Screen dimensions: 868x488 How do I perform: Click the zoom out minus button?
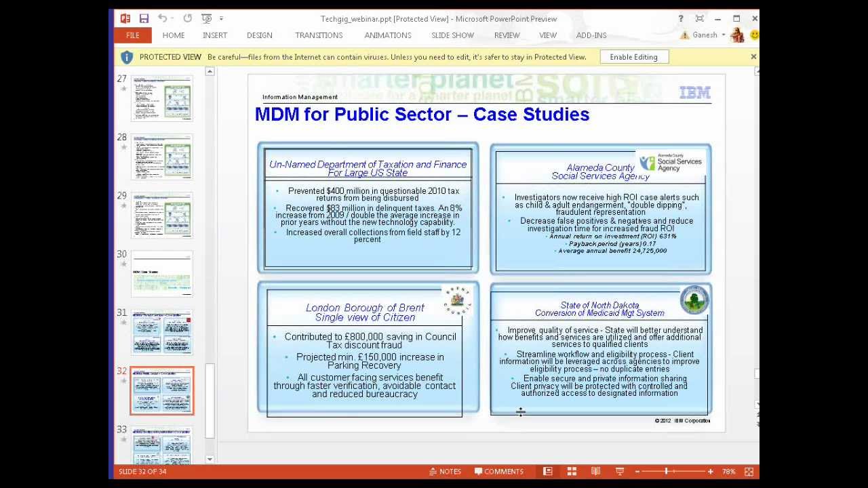(x=637, y=472)
